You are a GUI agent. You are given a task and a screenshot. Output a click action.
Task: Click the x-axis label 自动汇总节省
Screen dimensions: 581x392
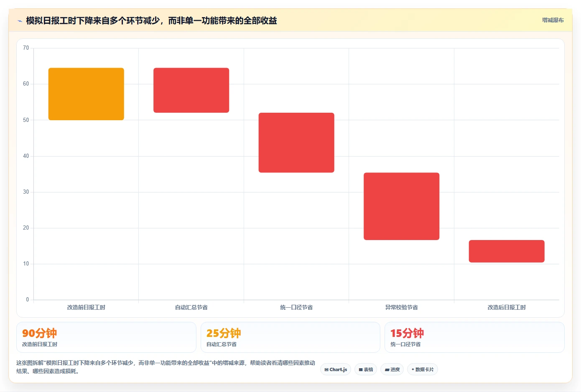tap(191, 307)
